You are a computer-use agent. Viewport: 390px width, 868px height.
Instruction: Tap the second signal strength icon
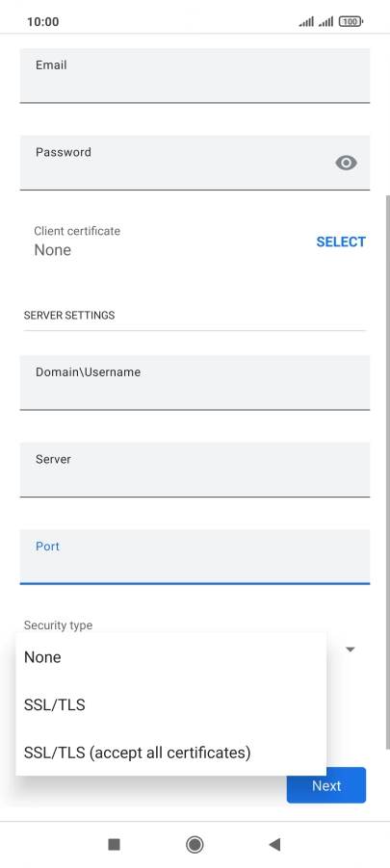click(325, 21)
